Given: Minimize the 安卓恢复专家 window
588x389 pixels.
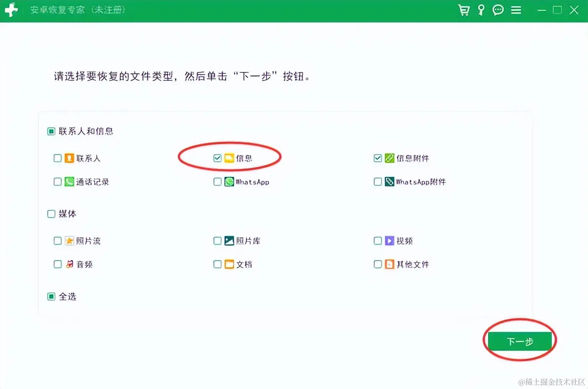Looking at the screenshot, I should (x=542, y=10).
